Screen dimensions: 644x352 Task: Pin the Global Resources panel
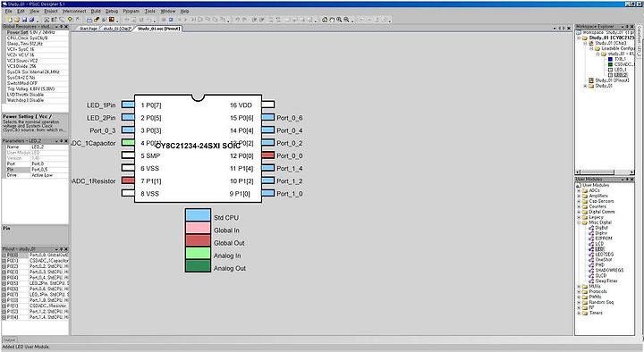pos(61,26)
